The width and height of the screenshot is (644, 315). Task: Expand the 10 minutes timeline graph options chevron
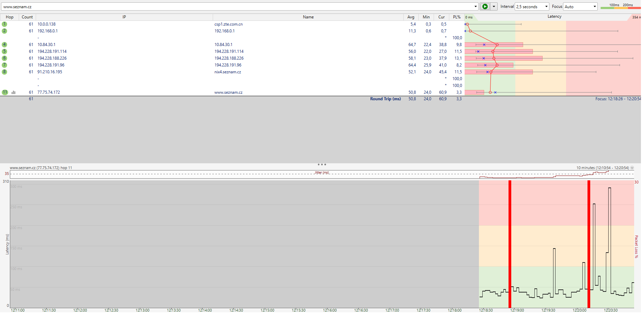(632, 168)
